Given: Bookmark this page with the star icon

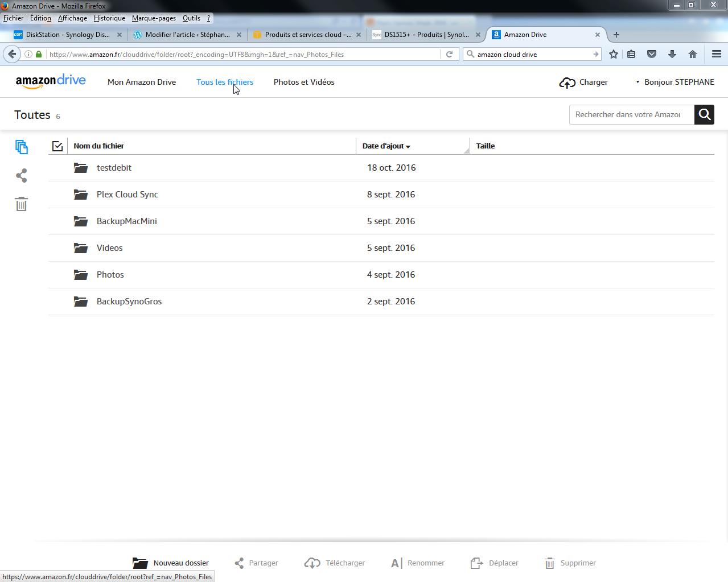Looking at the screenshot, I should [613, 54].
